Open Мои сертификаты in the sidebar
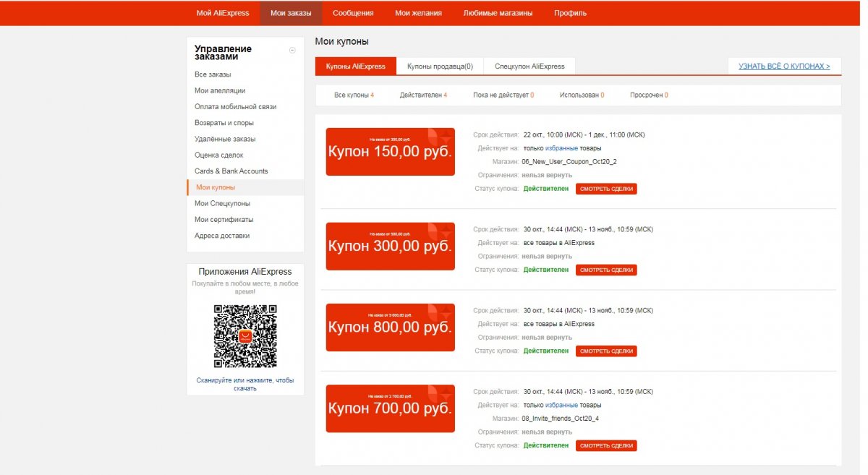The height and width of the screenshot is (475, 868). [x=224, y=219]
